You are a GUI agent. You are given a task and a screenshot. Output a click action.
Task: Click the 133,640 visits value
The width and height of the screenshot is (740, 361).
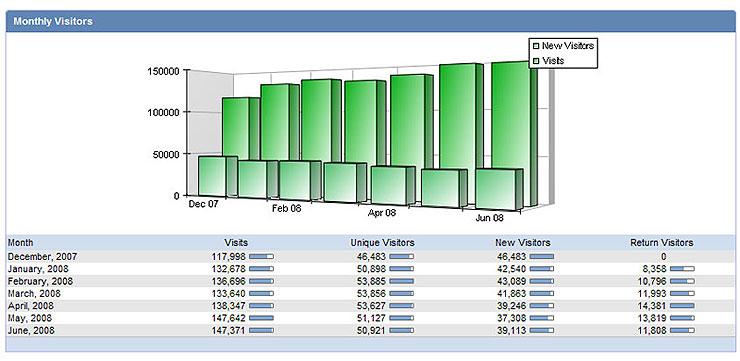click(229, 294)
